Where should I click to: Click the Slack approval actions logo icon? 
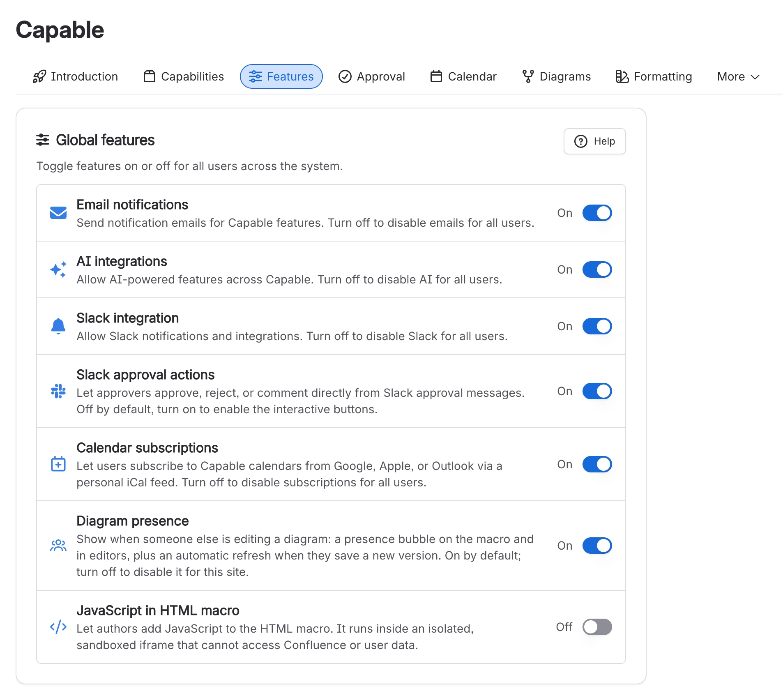[58, 391]
